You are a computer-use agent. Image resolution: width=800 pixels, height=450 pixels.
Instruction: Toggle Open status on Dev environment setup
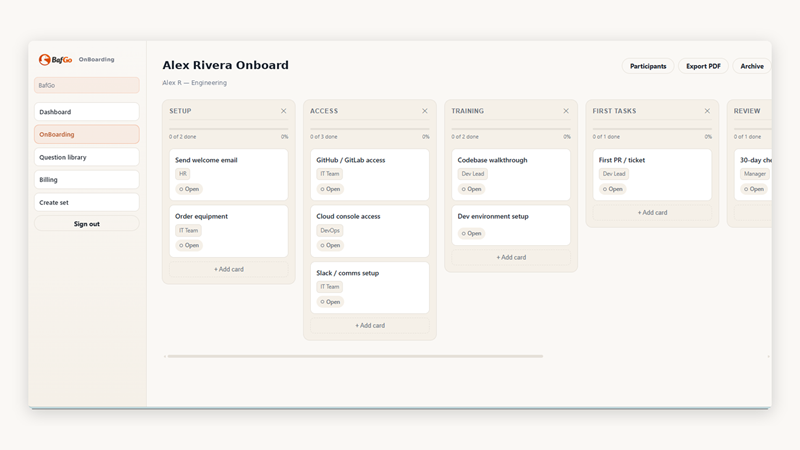coord(471,233)
